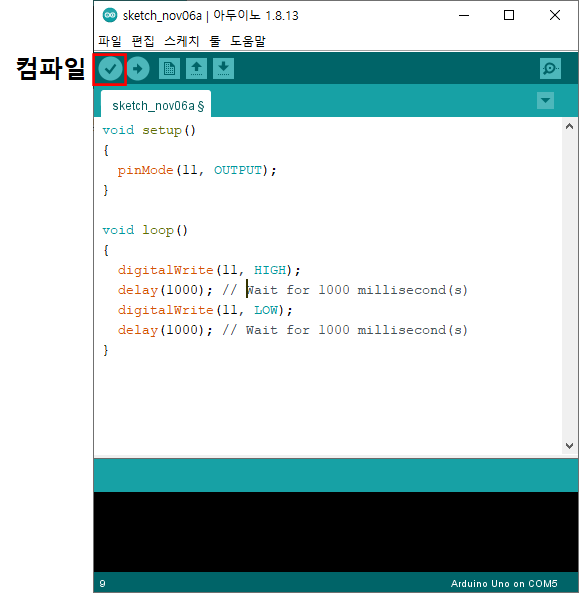Open the 편집 menu

pos(143,41)
